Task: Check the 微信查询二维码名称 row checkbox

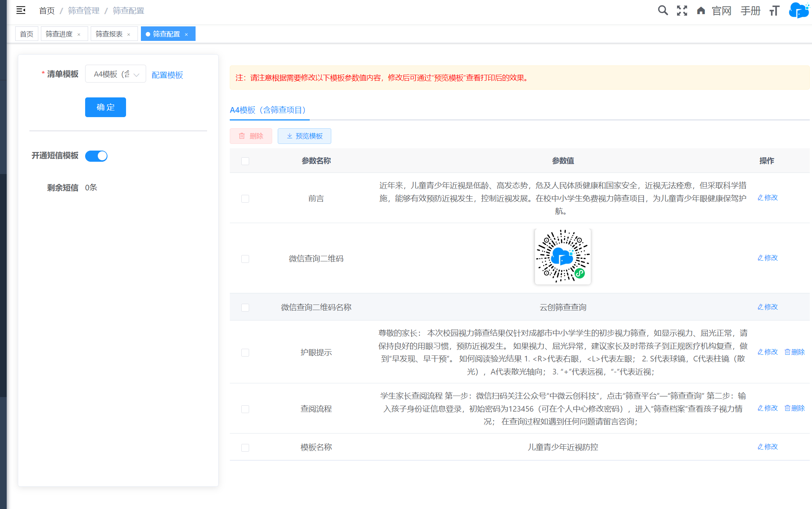Action: (x=245, y=307)
